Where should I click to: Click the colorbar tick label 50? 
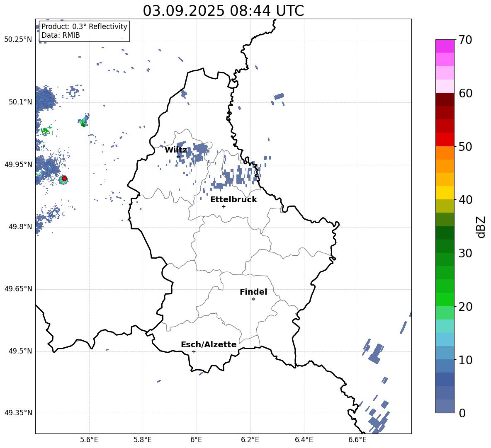click(x=465, y=146)
